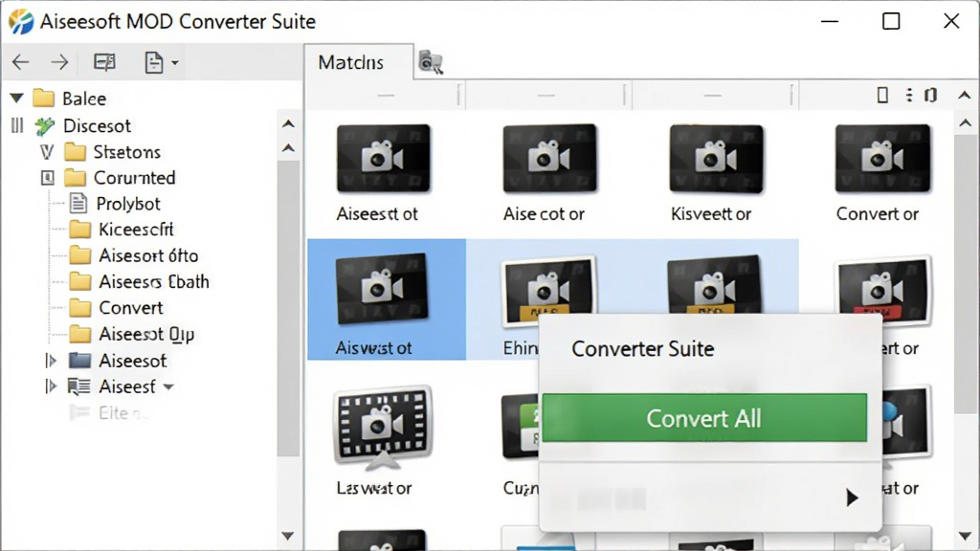Expand the Aiseesf tree node
This screenshot has height=551, width=980.
pos(51,386)
